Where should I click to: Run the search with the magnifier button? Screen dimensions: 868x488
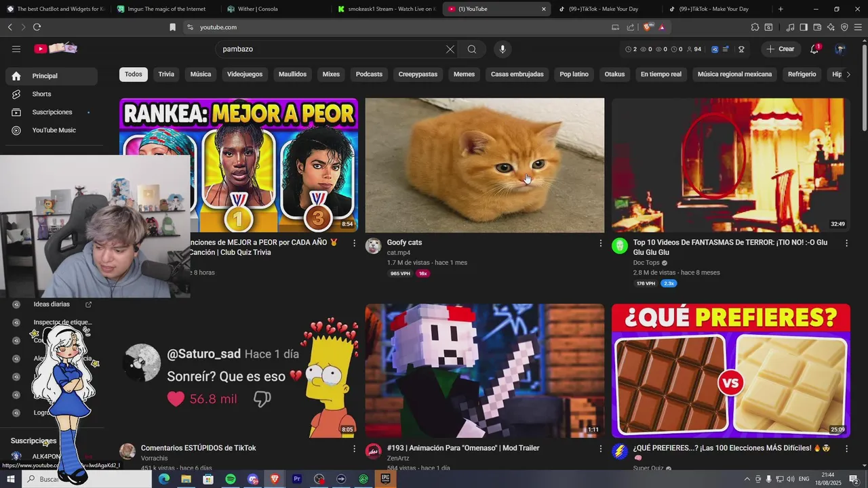coord(472,49)
